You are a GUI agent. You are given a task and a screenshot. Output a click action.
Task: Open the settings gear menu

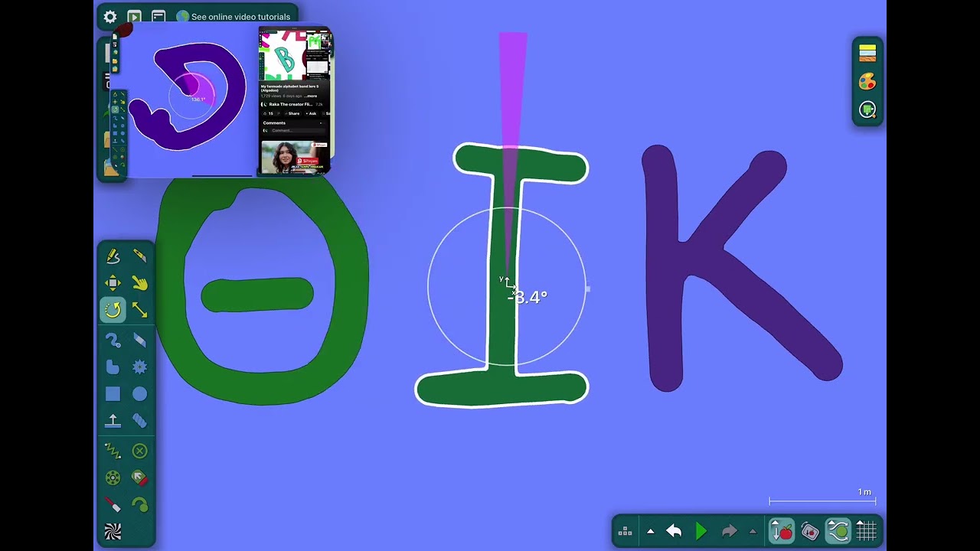(x=110, y=17)
